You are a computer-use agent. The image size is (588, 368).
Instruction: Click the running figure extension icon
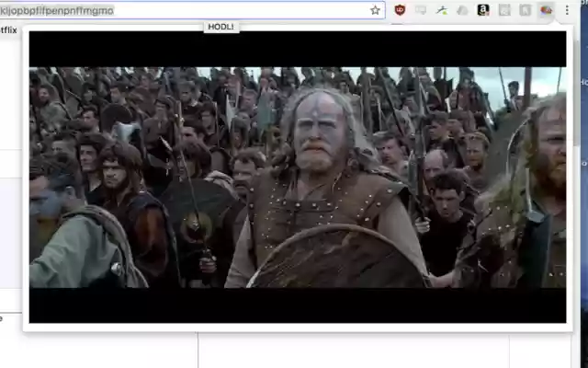(x=442, y=10)
